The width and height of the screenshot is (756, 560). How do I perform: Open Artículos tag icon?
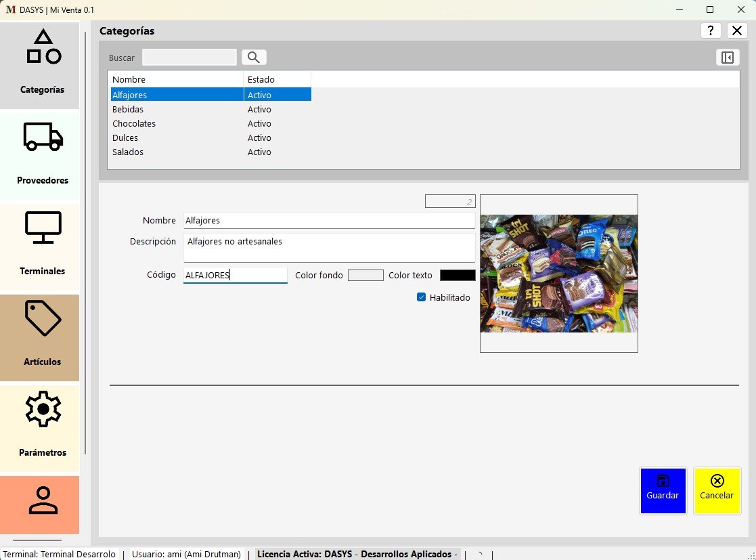point(43,318)
